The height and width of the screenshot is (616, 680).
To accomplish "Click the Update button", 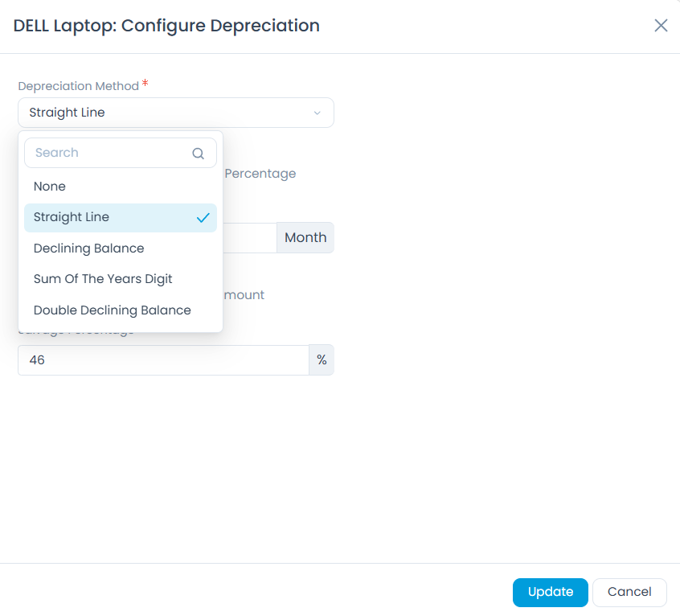I will (x=550, y=592).
